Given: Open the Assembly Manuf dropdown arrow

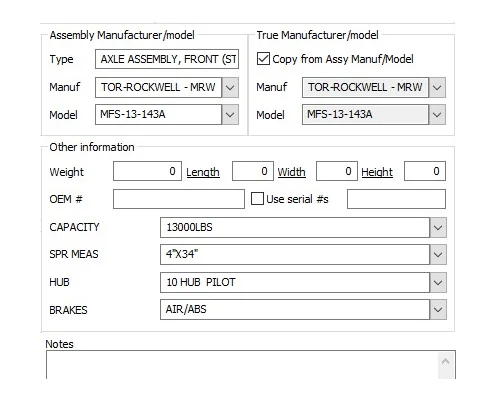Looking at the screenshot, I should tap(230, 88).
